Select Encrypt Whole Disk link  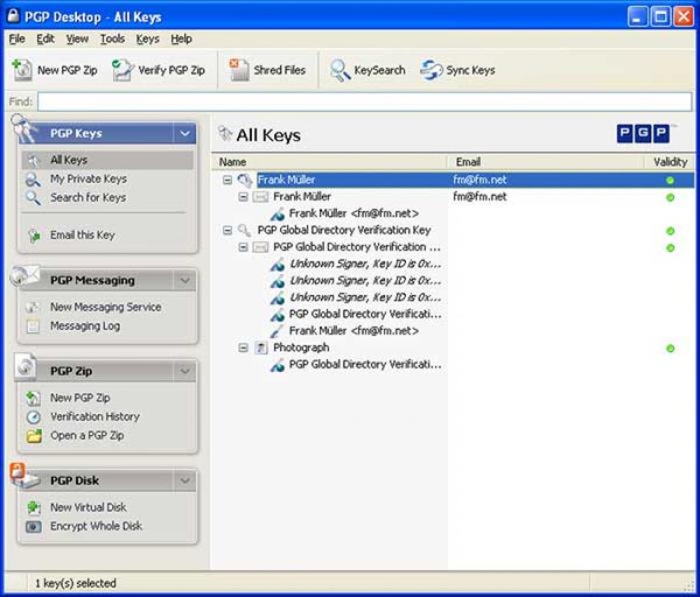96,526
